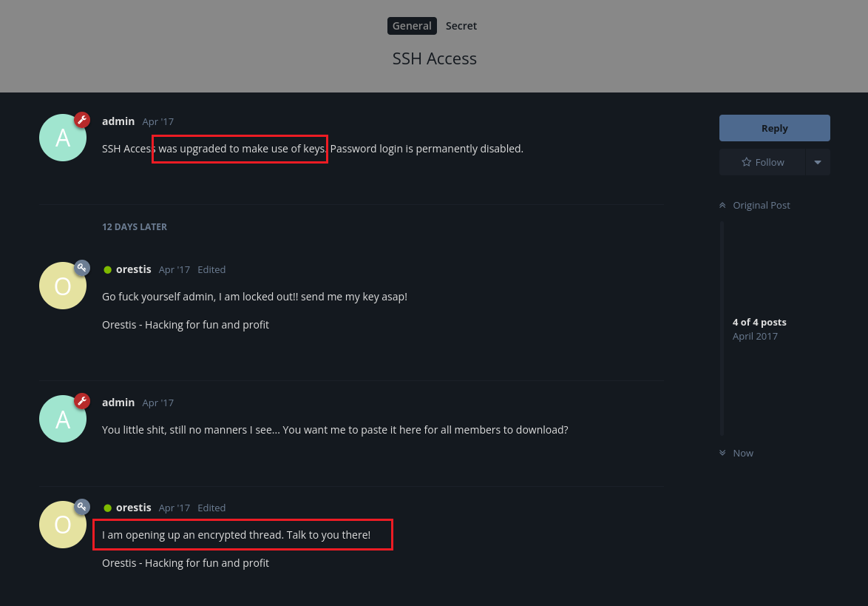Click Apr '17 timestamp on first admin post

coord(157,122)
